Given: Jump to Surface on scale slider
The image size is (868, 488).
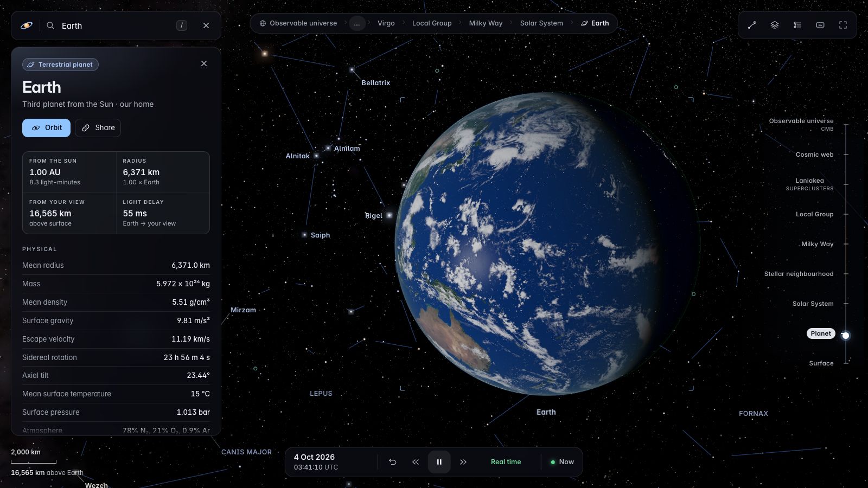Looking at the screenshot, I should point(821,363).
